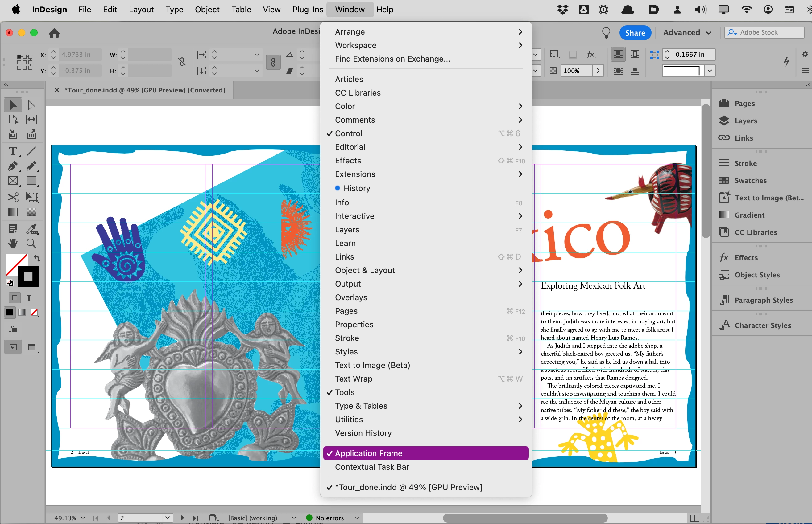
Task: Open the Swatches panel icon
Action: pyautogui.click(x=724, y=180)
